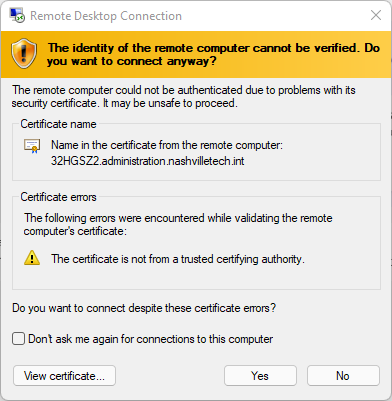
Task: Click "The following errors were encountered" text
Action: point(178,224)
